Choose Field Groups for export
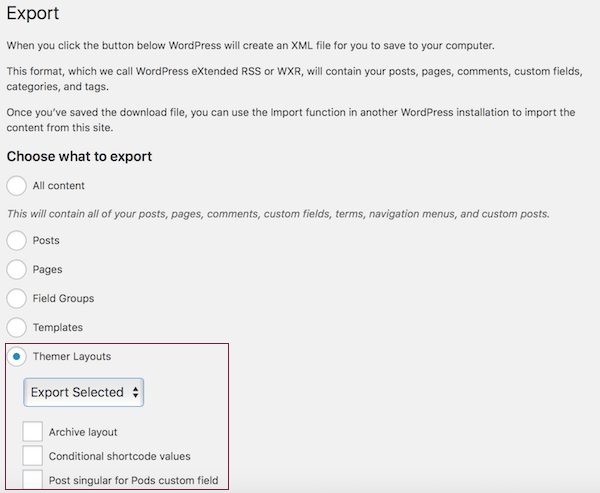 coord(16,299)
